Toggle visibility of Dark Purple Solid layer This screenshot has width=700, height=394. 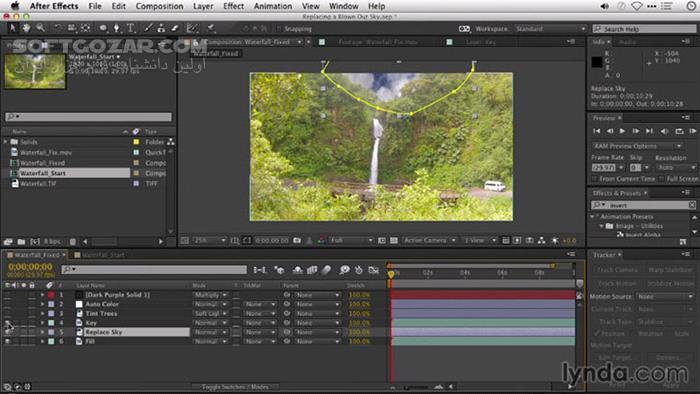click(x=8, y=294)
